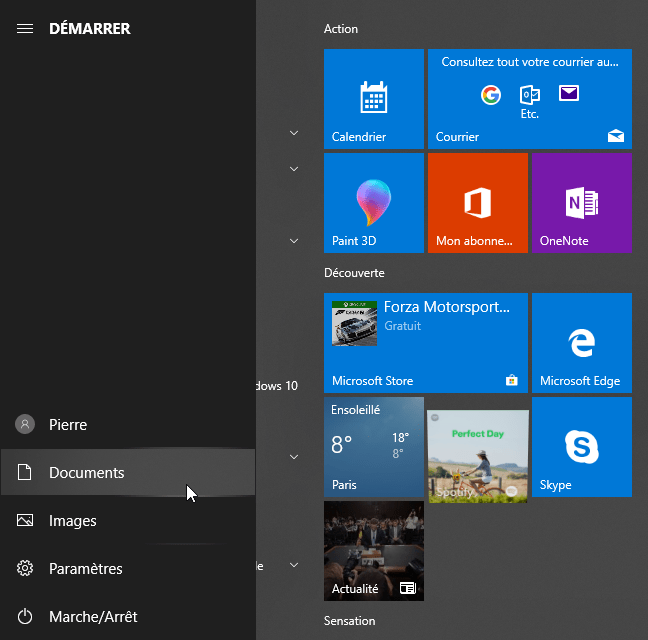
Task: Launch the Skype tile
Action: coord(582,447)
